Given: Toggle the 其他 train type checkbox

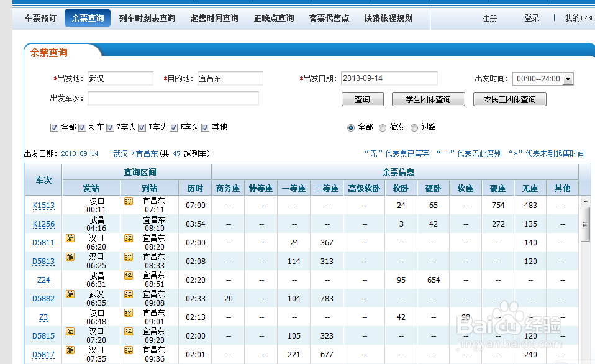Looking at the screenshot, I should click(x=206, y=127).
